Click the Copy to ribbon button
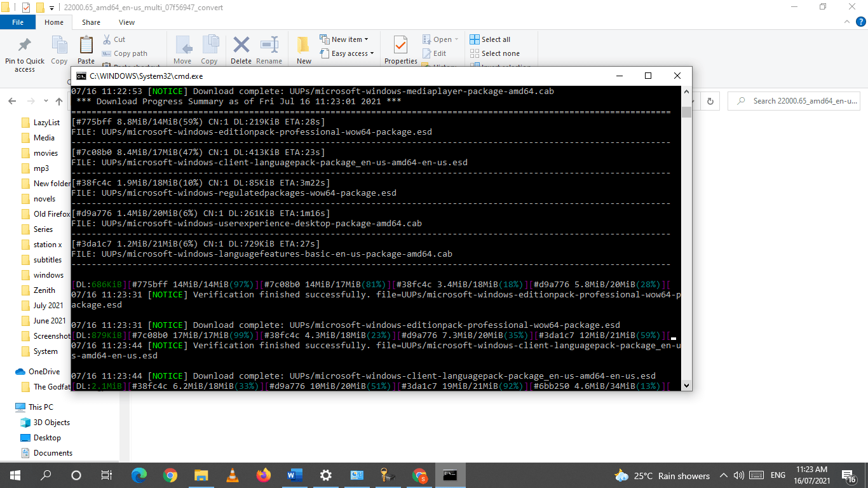 [x=209, y=50]
